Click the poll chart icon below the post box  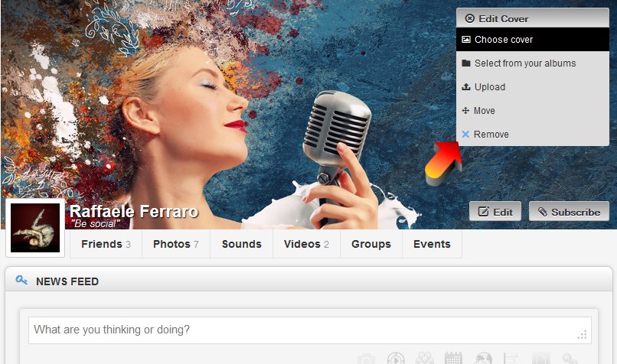point(512,359)
